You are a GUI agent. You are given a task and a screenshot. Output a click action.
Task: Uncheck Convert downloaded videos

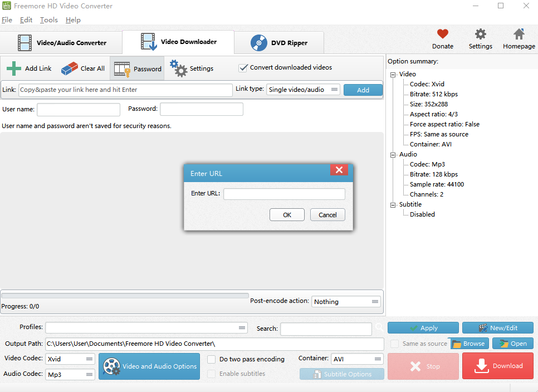[x=243, y=67]
